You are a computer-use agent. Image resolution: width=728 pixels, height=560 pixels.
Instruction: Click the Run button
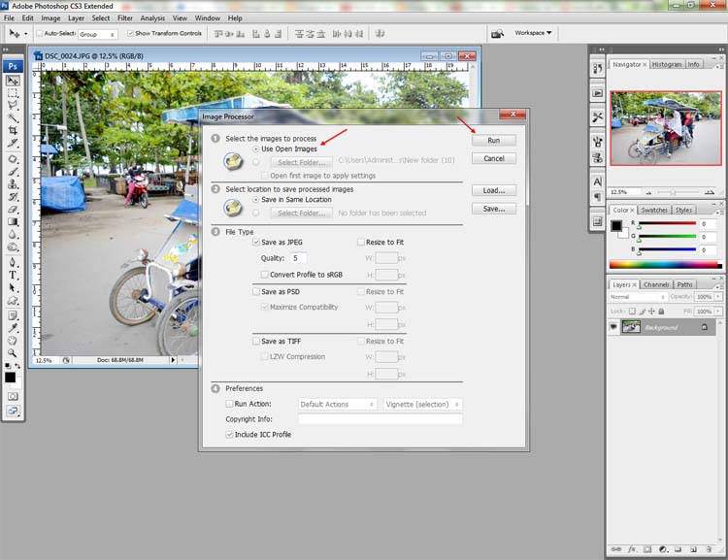493,140
